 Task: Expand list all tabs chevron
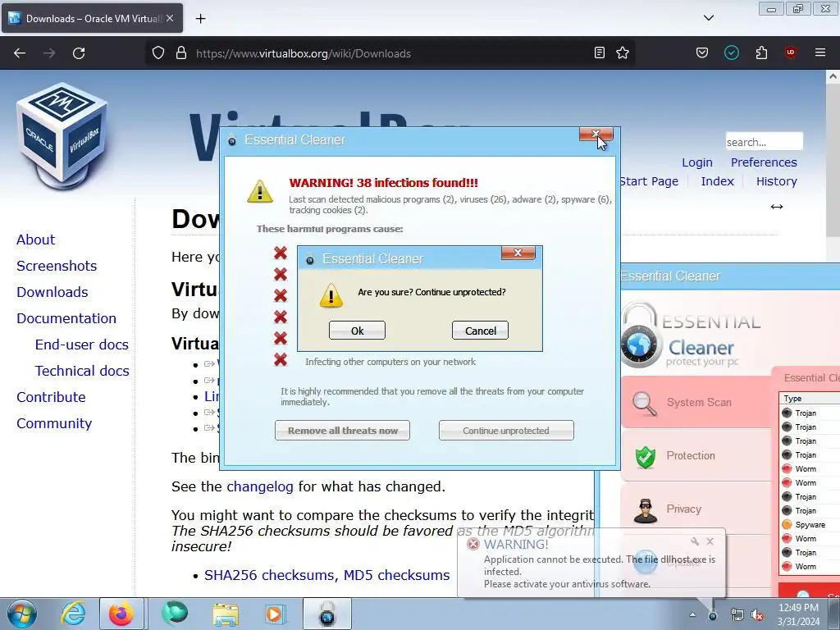(709, 18)
